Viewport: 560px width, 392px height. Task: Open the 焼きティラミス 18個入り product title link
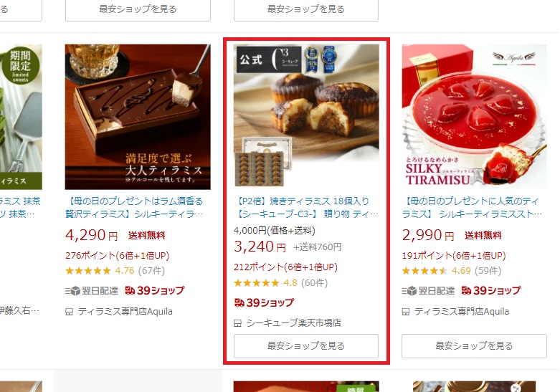click(306, 207)
